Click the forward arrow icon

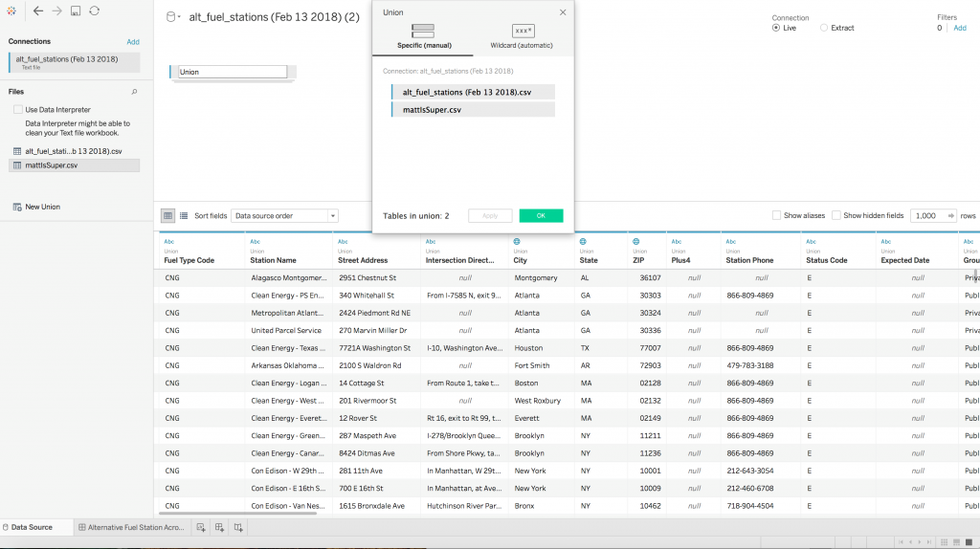coord(56,11)
